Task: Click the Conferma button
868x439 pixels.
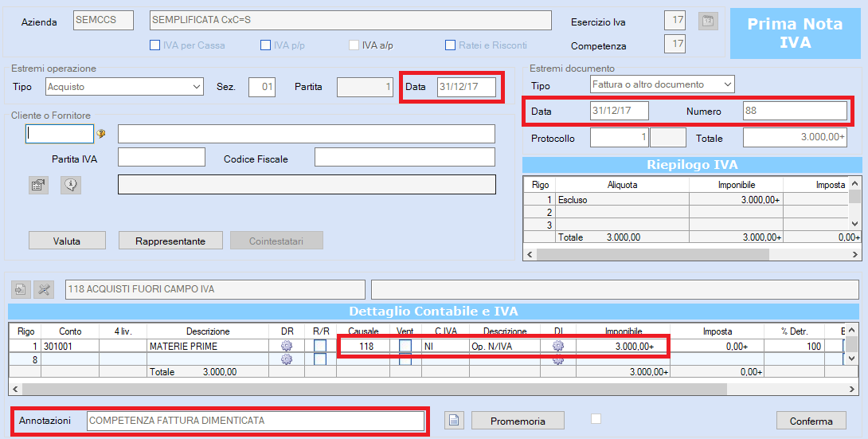Action: tap(811, 421)
